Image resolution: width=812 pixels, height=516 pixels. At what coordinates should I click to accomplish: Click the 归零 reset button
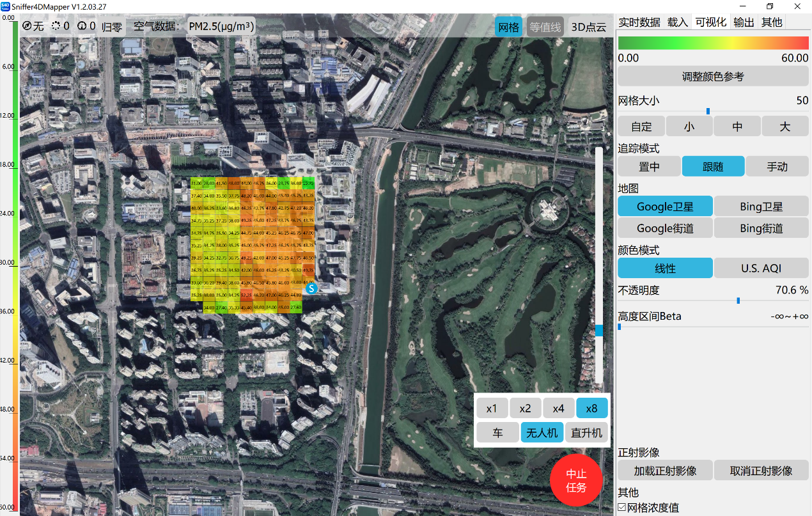(x=112, y=27)
